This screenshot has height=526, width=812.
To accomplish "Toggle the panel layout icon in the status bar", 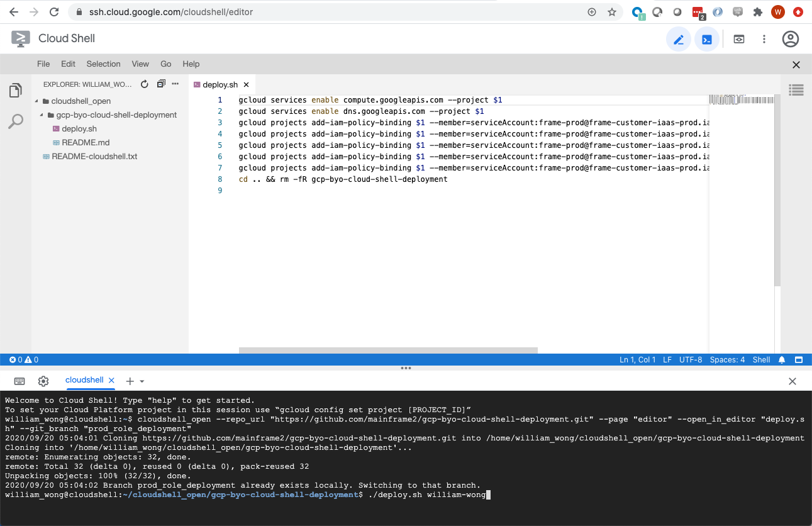I will point(798,359).
